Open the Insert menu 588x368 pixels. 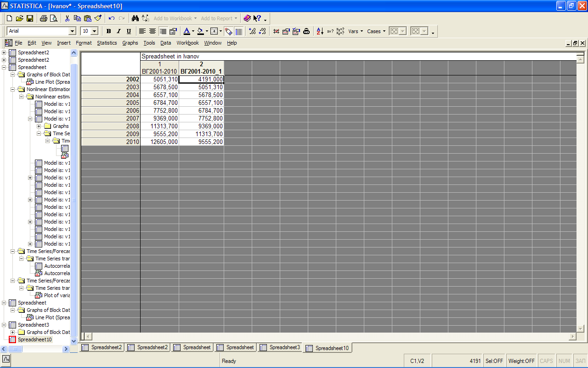[64, 43]
